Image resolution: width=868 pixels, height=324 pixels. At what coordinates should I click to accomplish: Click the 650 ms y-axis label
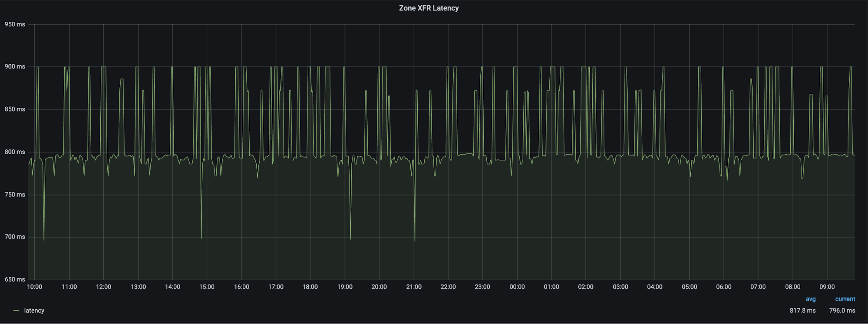[x=15, y=279]
